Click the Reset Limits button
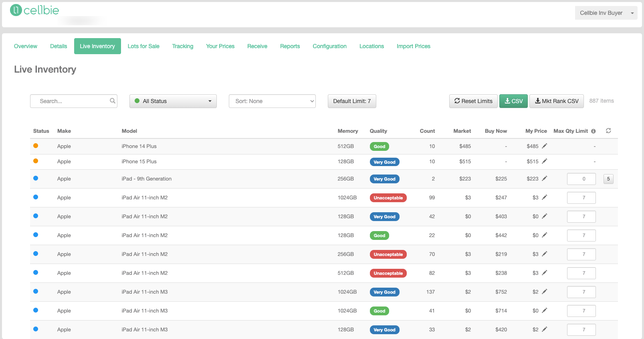Screen dimensions: 644x339 (x=473, y=101)
